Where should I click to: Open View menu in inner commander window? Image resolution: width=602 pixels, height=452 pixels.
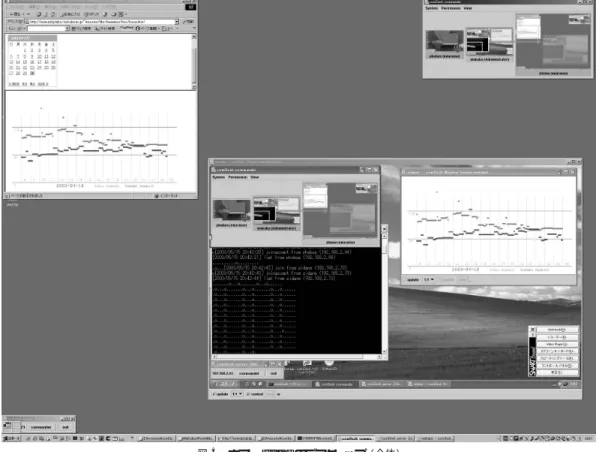coord(255,177)
